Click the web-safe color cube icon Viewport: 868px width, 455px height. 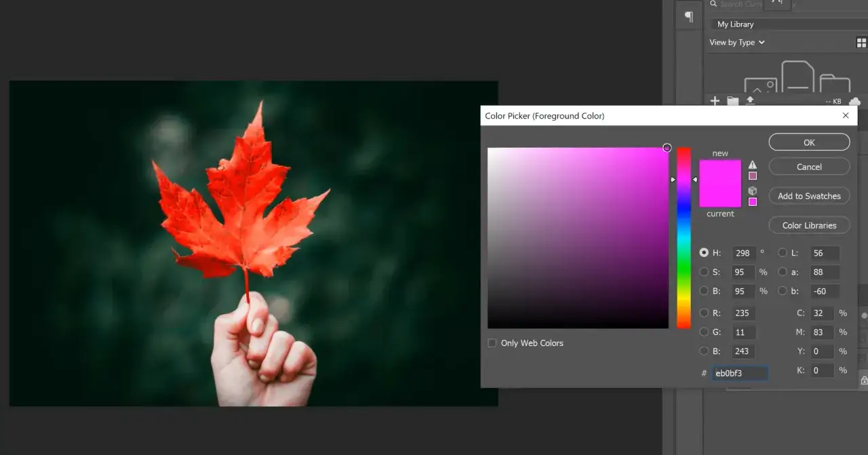tap(752, 191)
